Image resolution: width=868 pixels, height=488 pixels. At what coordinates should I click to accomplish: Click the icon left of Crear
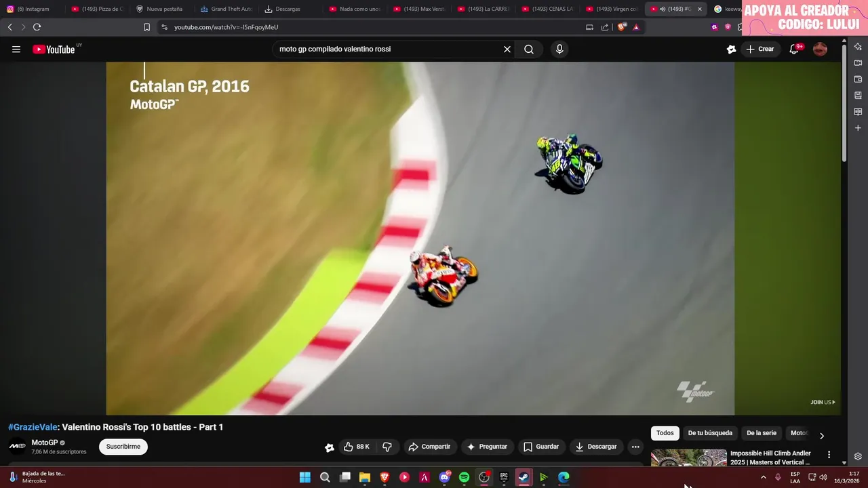pos(731,49)
